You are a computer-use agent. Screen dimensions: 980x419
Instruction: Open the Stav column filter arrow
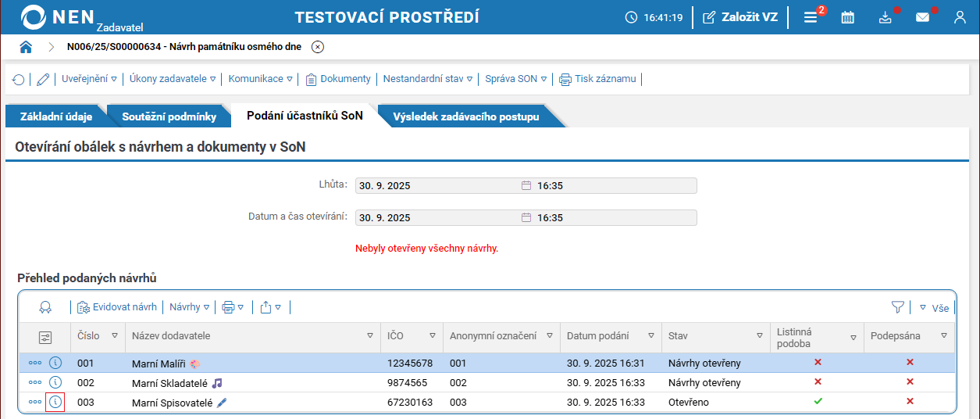[x=759, y=336]
